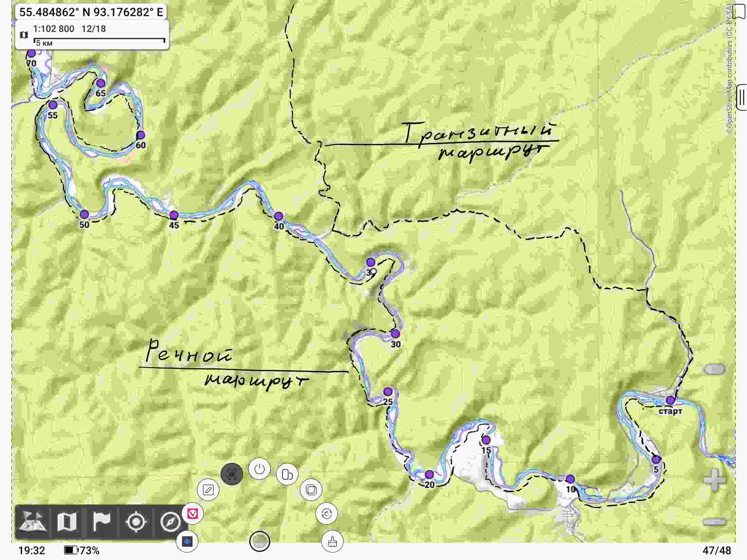Tap the pencil note icon in radial menu
747x560 pixels.
pos(208,490)
